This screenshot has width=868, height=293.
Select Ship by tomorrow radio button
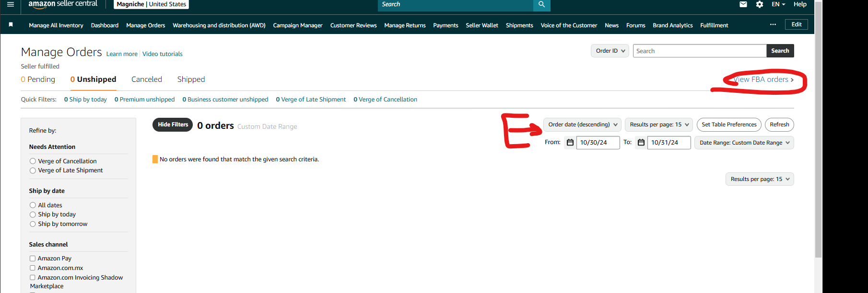tap(33, 224)
